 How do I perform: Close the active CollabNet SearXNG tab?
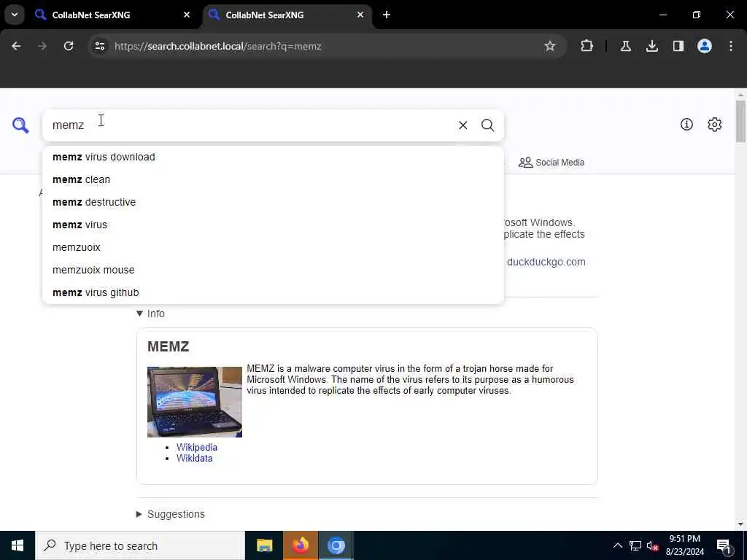pyautogui.click(x=360, y=15)
